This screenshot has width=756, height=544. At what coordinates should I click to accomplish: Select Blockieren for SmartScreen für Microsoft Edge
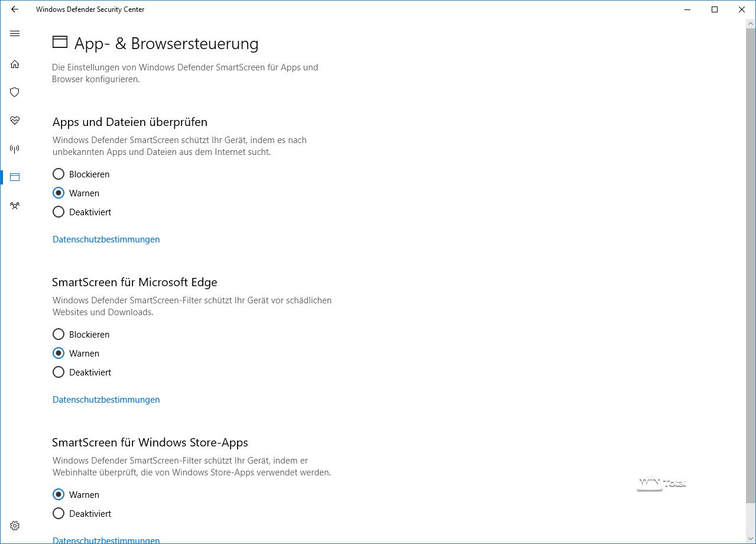tap(59, 335)
